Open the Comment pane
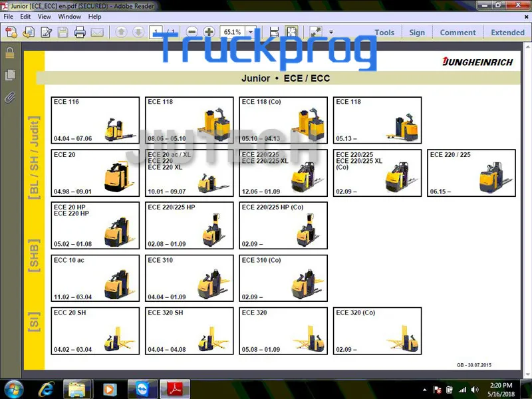Screen dimensions: 532x399 coord(458,33)
